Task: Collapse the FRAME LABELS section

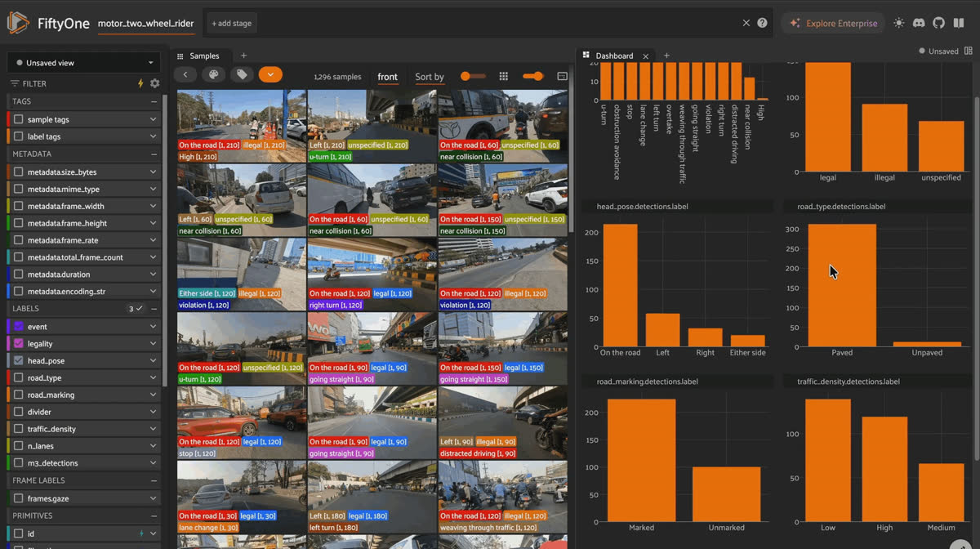Action: click(x=154, y=480)
